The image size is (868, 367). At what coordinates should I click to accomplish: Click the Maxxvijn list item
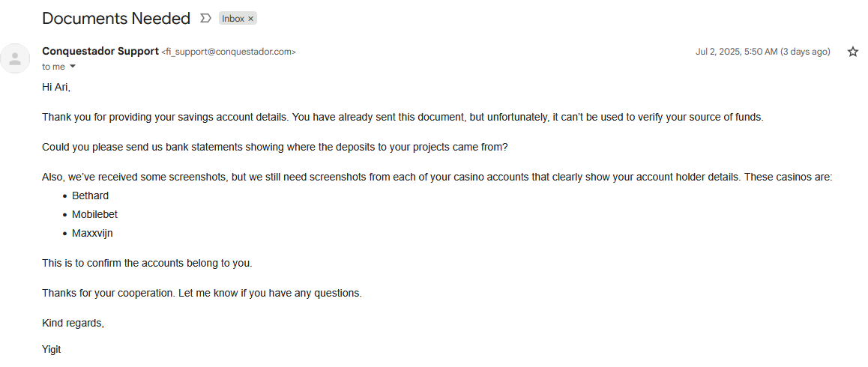(x=92, y=234)
